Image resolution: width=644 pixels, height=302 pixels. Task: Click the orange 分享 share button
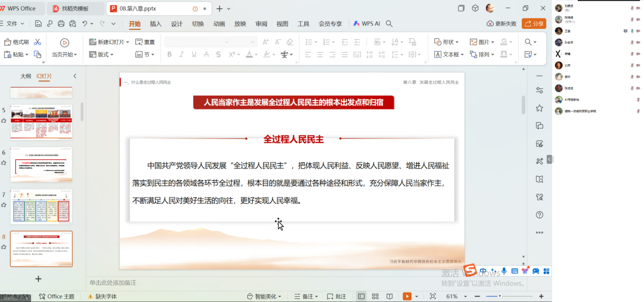[534, 24]
